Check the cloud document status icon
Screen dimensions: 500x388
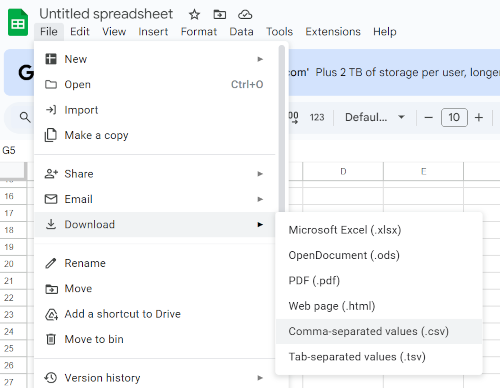click(x=245, y=15)
